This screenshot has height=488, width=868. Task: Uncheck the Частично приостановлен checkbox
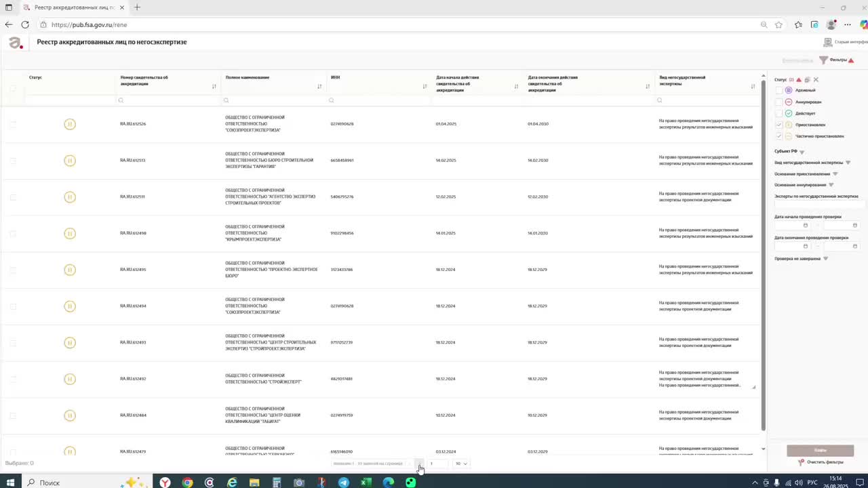click(778, 136)
